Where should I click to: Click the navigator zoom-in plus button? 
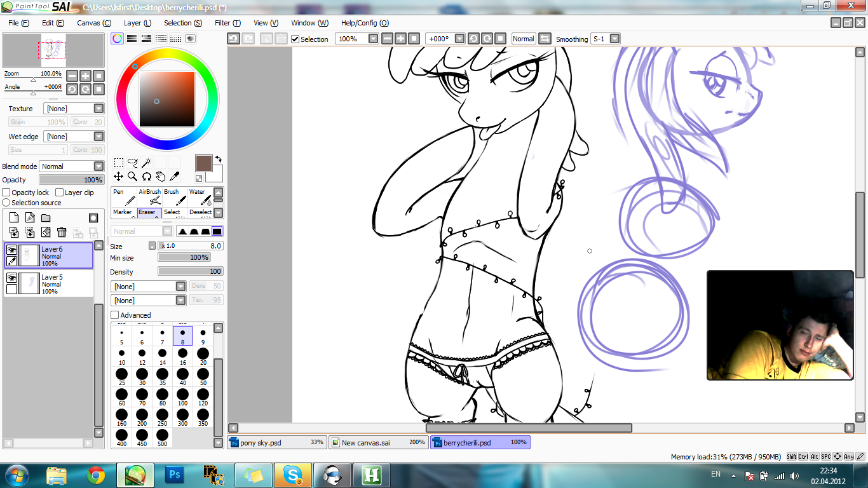(85, 76)
